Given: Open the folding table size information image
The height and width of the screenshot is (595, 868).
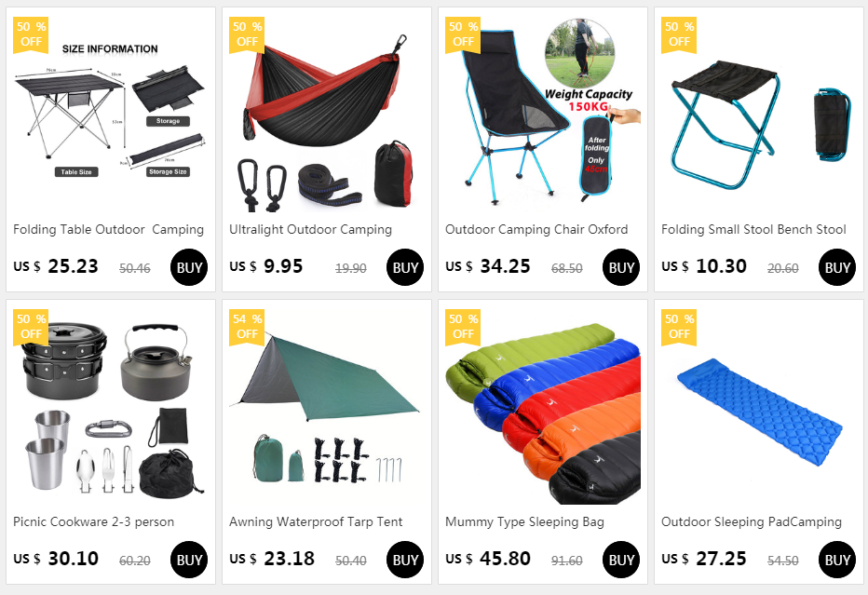Looking at the screenshot, I should (111, 115).
